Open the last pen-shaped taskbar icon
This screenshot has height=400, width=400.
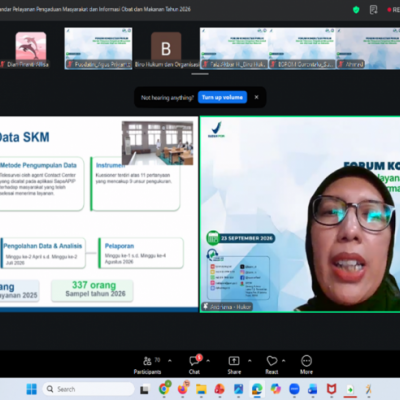click(368, 389)
